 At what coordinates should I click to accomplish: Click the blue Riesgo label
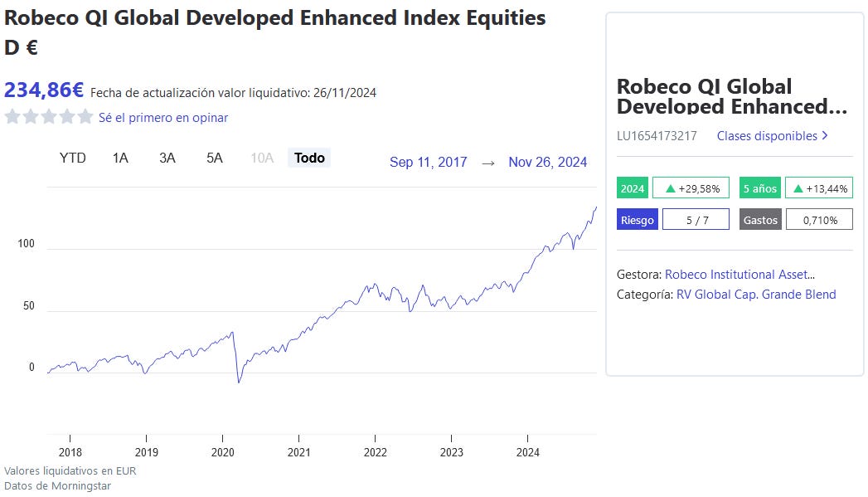click(x=638, y=220)
